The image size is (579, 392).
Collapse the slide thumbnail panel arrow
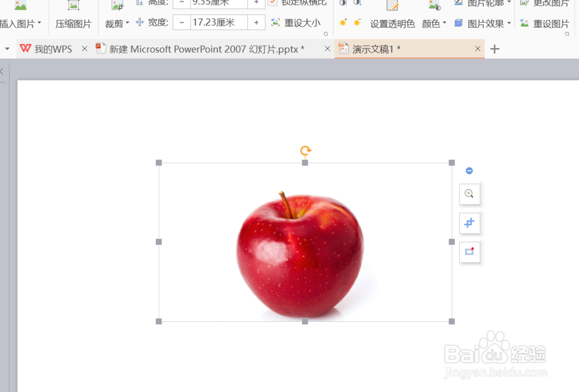pyautogui.click(x=2, y=72)
